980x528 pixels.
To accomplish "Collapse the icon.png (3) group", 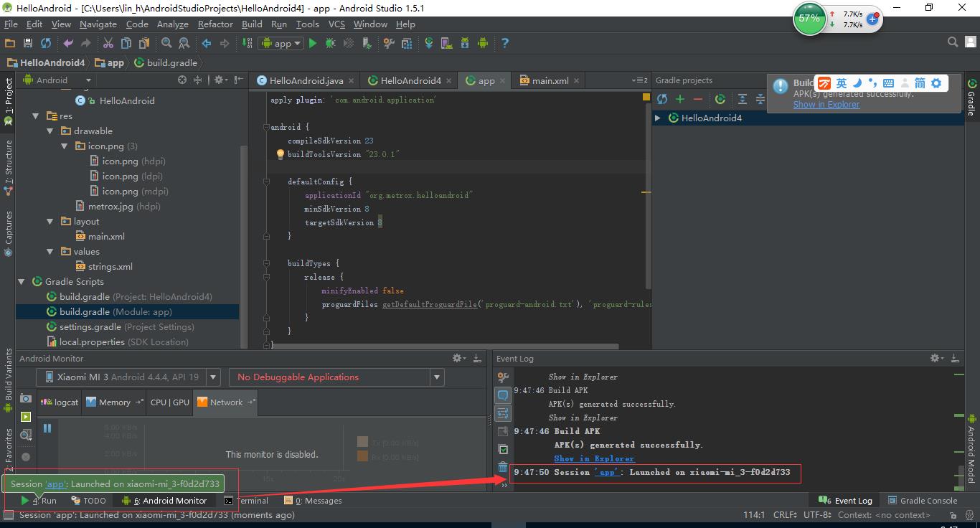I will [x=65, y=146].
